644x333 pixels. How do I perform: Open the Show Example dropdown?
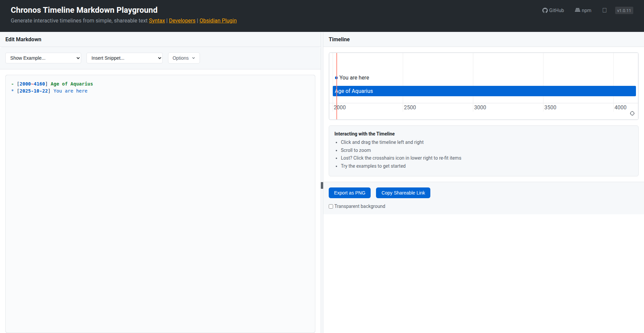[43, 58]
